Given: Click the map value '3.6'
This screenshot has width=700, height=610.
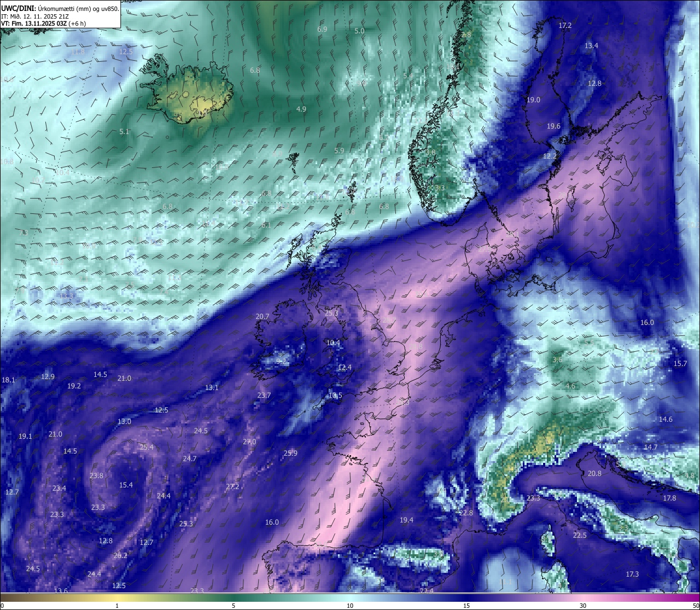Looking at the screenshot, I should coord(557,360).
